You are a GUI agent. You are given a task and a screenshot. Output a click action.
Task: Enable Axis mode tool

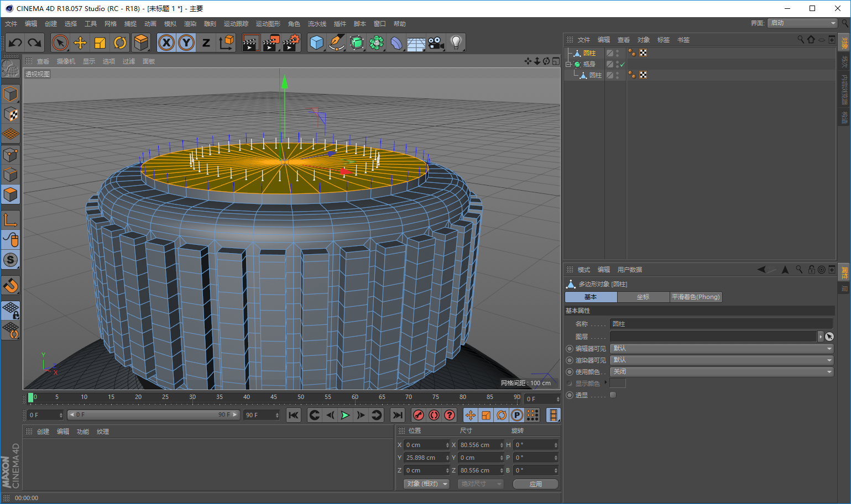point(11,220)
